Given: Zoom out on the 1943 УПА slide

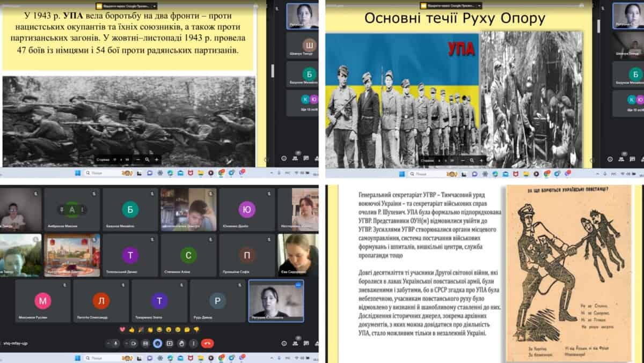Looking at the screenshot, I should [138, 159].
